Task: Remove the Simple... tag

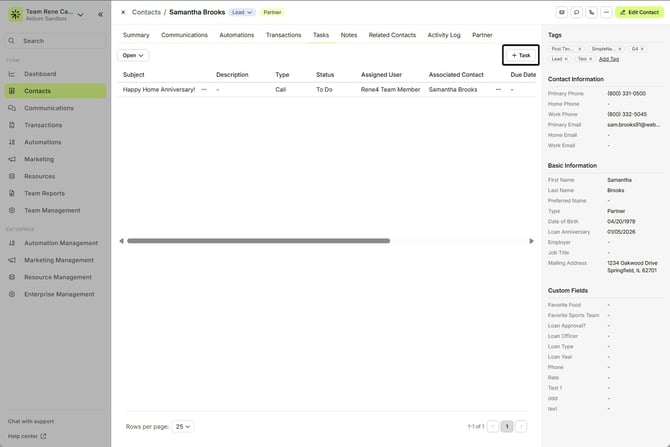Action: click(620, 49)
